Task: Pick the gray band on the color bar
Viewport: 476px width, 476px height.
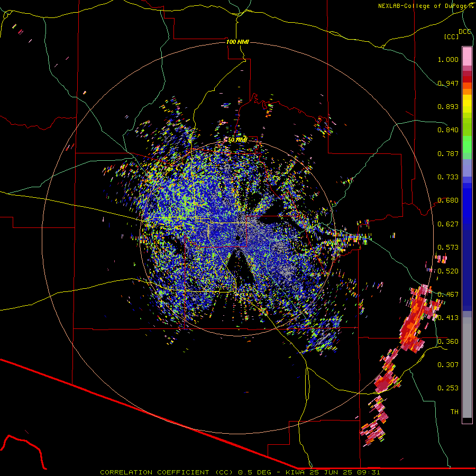Action: 467,368
